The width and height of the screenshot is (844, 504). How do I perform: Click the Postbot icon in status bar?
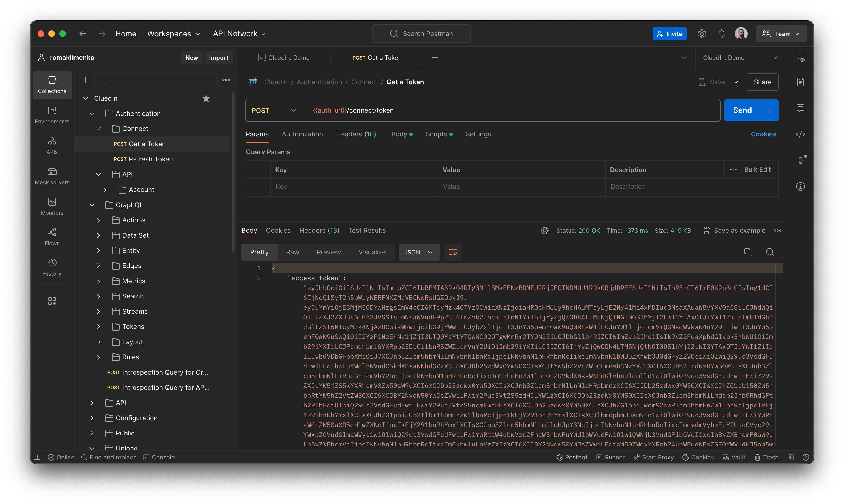(x=559, y=457)
